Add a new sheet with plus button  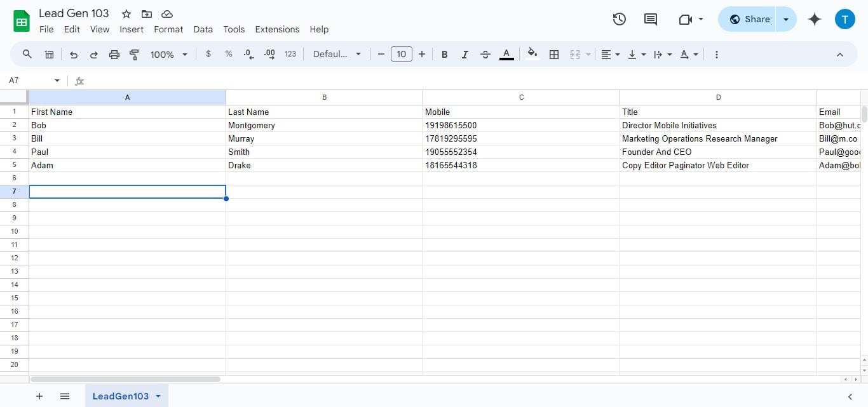(39, 396)
